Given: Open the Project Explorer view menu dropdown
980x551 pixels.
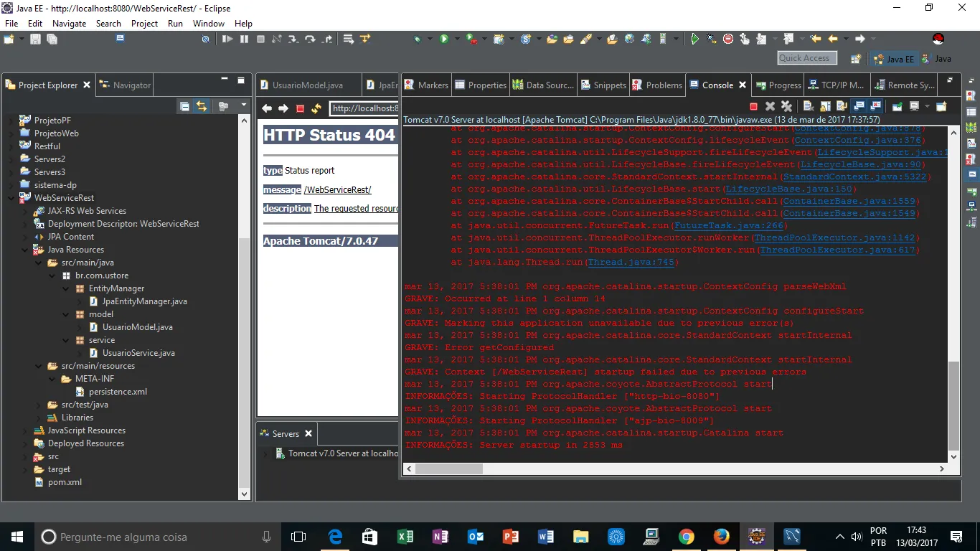Looking at the screenshot, I should coord(243,106).
